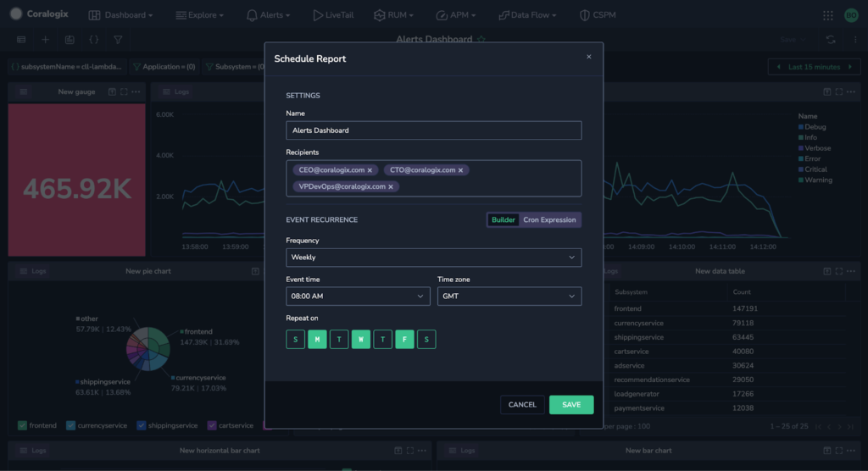Open the Time zone dropdown

tap(509, 296)
